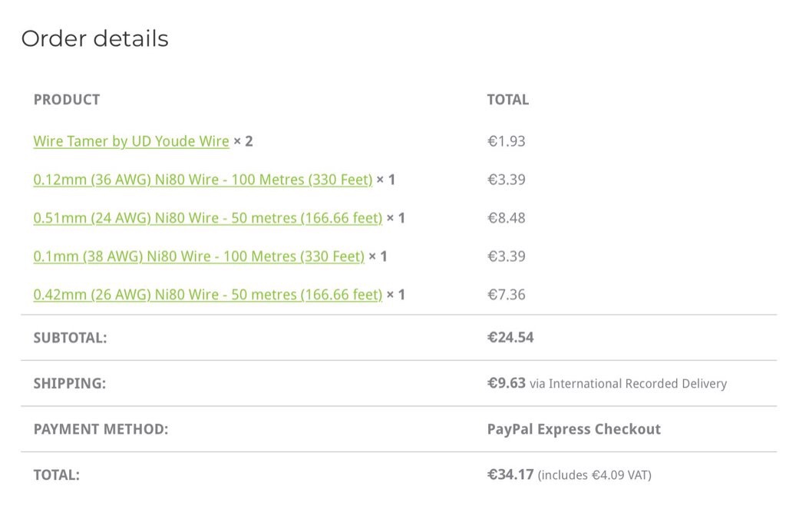Click the × 2 quantity for Wire Tamer

[243, 141]
